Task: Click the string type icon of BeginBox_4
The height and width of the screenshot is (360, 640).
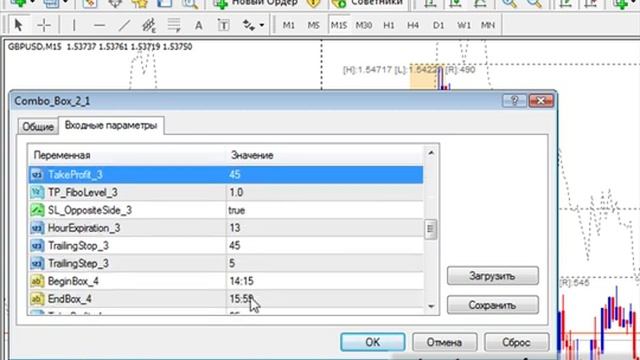Action: pos(37,281)
